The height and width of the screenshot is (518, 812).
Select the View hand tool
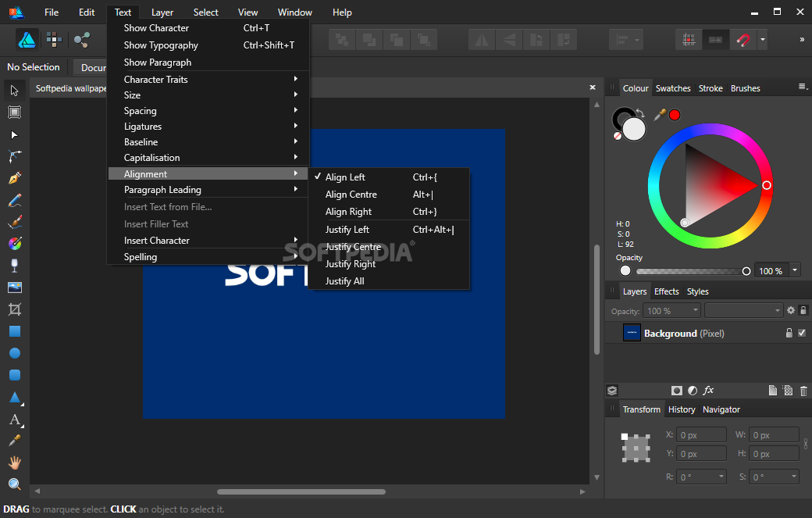pyautogui.click(x=15, y=462)
